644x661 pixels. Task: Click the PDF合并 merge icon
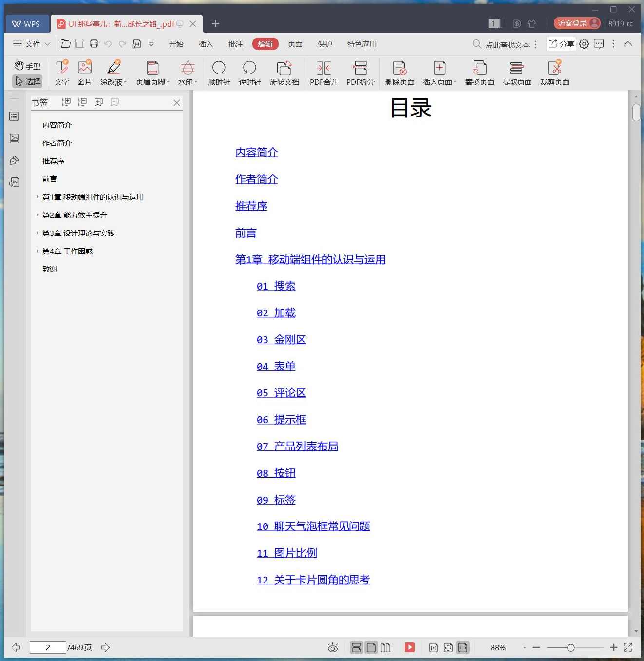323,73
